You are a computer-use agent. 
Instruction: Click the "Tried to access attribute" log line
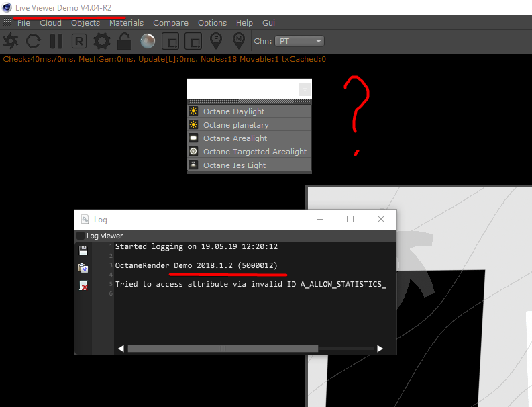(x=250, y=284)
